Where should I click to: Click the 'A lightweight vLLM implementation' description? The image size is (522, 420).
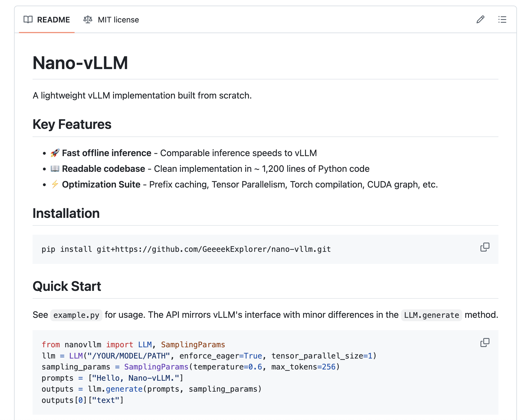[142, 96]
